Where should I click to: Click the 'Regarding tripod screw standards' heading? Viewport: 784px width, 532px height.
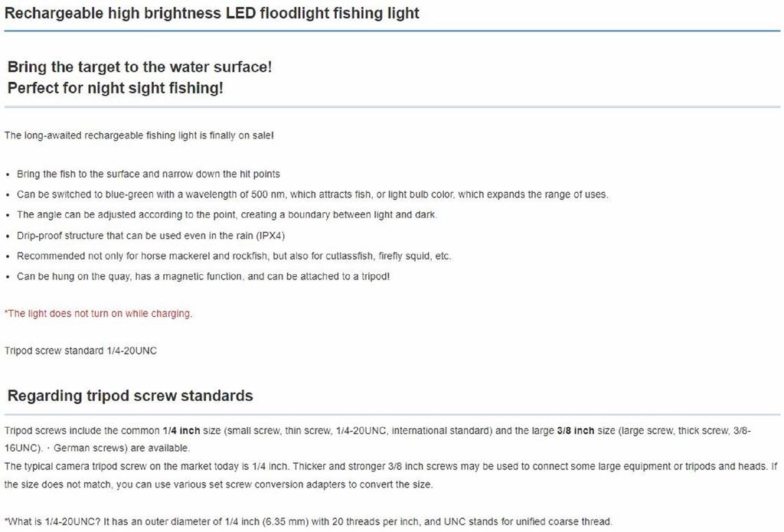click(130, 396)
